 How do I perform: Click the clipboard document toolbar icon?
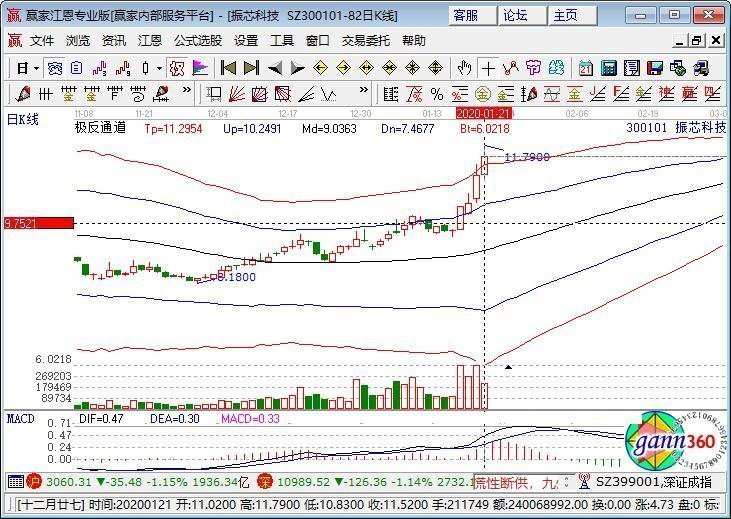point(76,69)
